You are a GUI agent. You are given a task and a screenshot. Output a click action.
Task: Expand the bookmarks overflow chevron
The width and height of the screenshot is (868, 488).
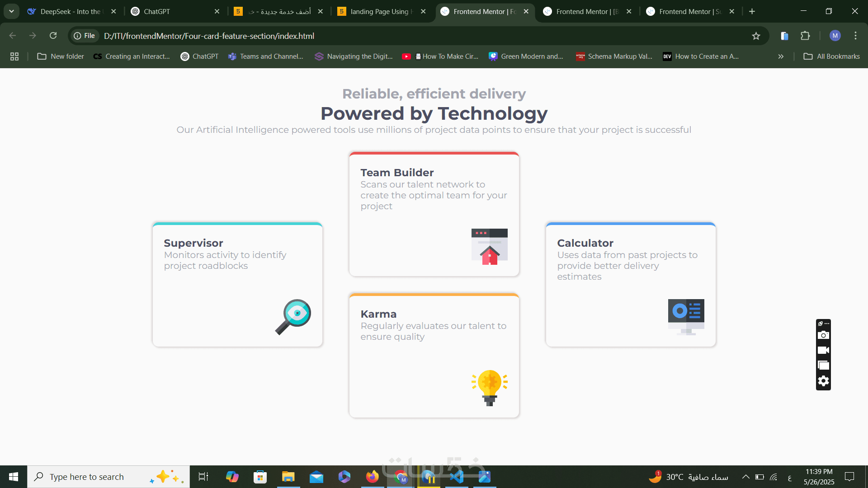(780, 56)
